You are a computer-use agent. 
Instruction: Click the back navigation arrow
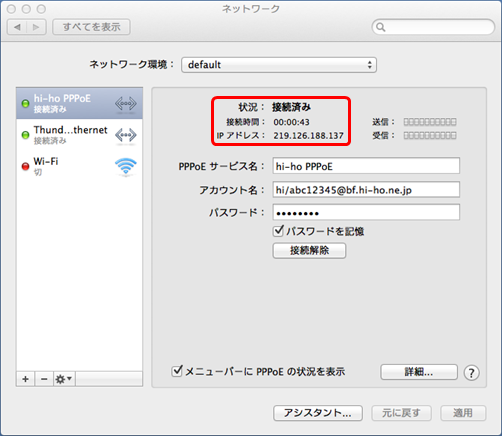click(x=17, y=27)
